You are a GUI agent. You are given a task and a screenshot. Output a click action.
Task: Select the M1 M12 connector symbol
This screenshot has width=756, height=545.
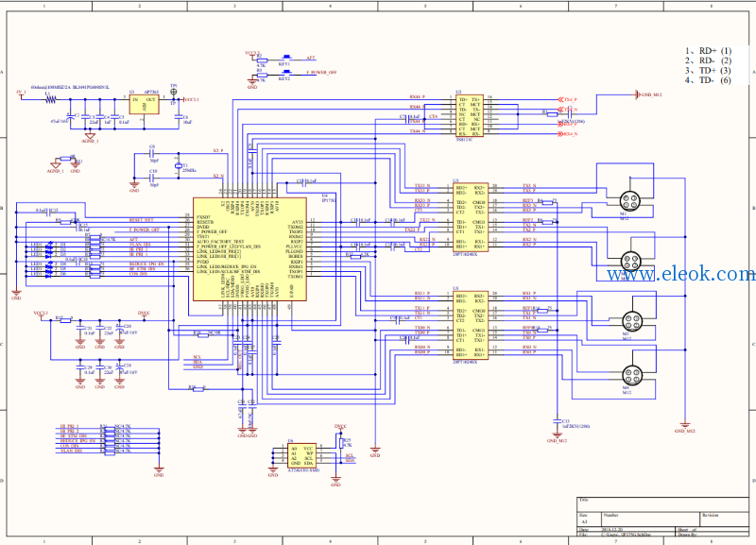tap(630, 200)
